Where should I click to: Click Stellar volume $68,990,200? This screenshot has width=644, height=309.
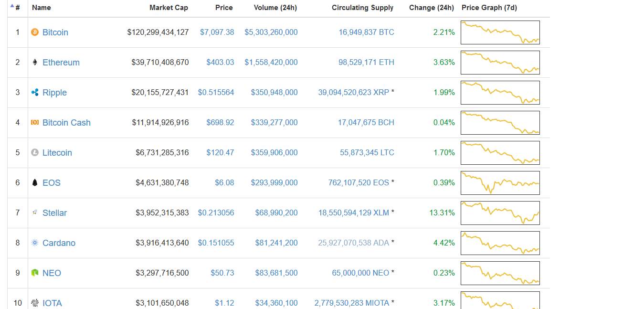click(276, 213)
